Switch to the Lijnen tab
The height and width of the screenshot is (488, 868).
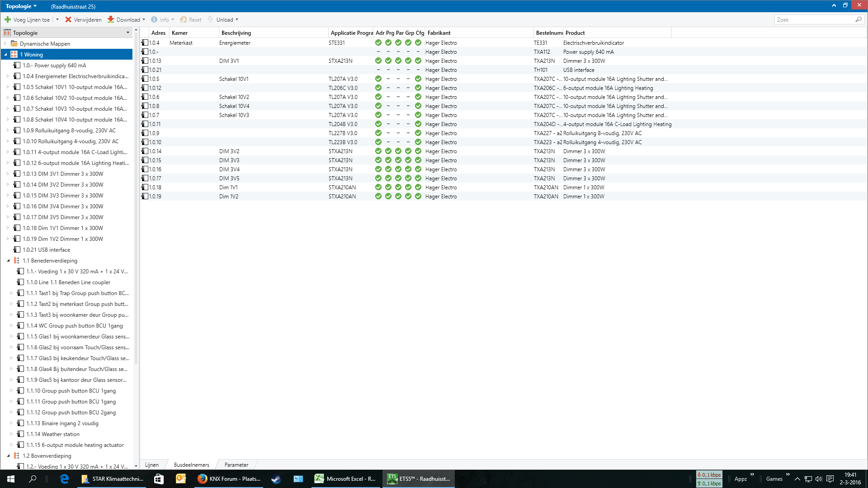tap(152, 465)
